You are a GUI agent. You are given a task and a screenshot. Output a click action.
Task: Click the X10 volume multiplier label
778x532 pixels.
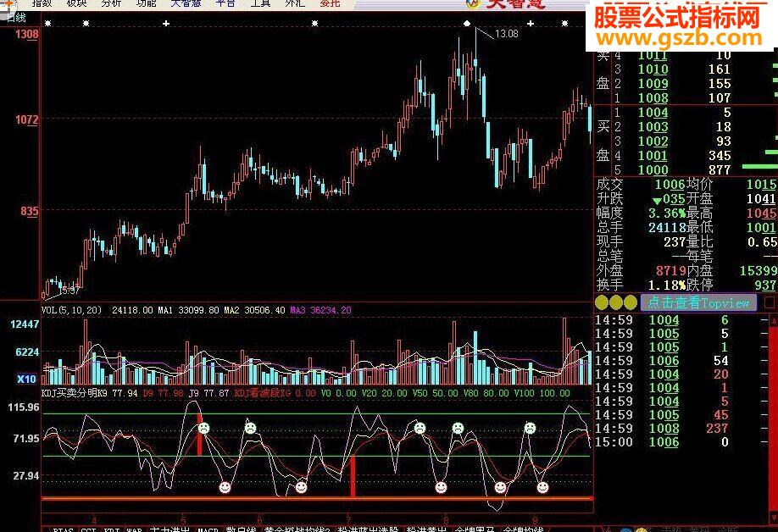pyautogui.click(x=27, y=380)
